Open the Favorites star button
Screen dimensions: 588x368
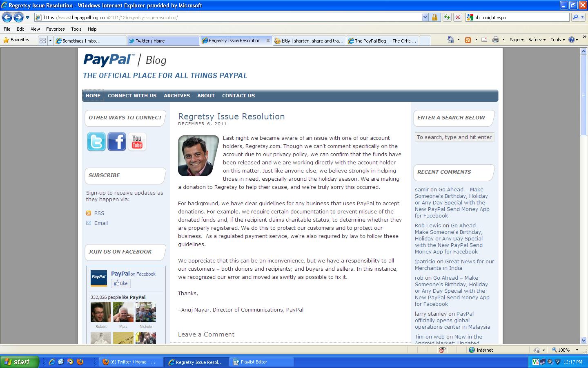click(16, 40)
